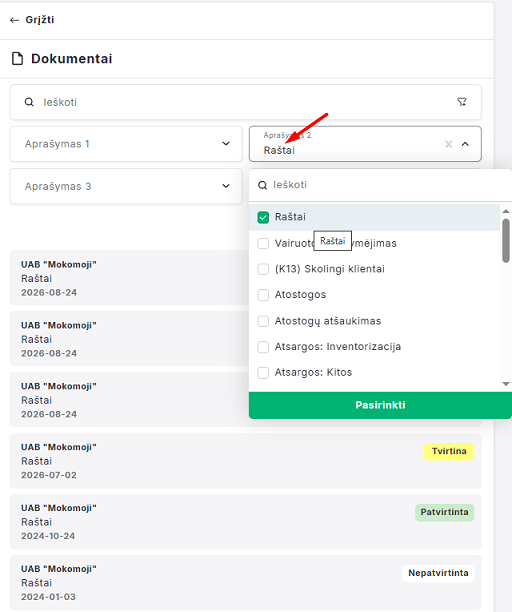Expand the Aprašymas 1 dropdown
This screenshot has height=612, width=512.
click(126, 144)
